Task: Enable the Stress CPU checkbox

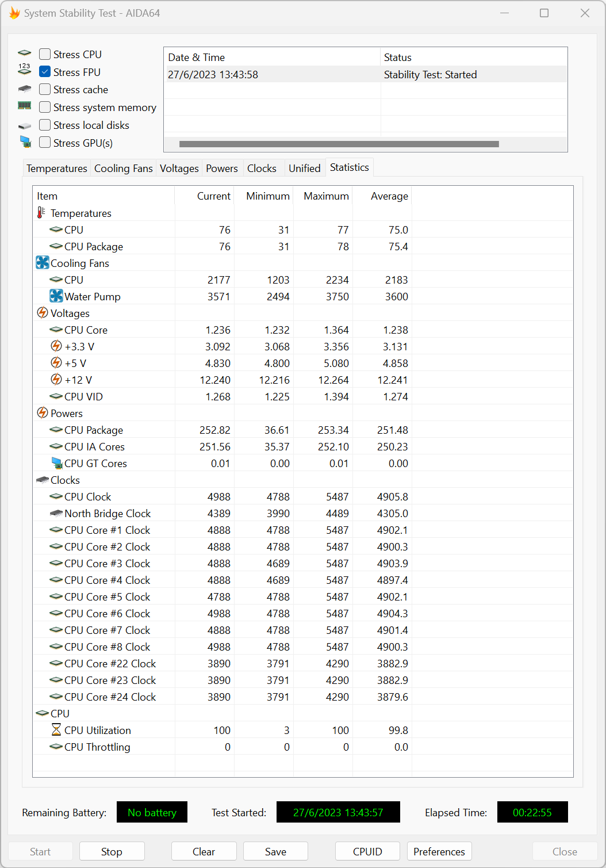Action: coord(45,54)
